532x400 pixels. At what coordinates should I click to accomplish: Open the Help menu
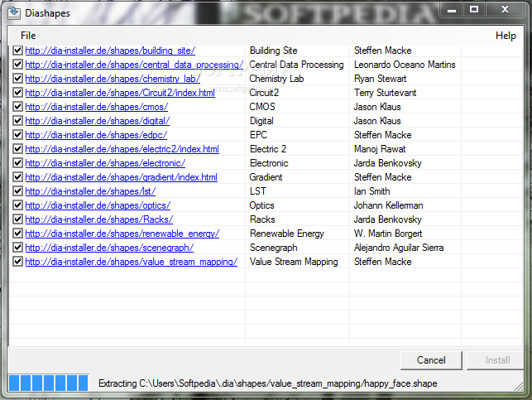506,36
